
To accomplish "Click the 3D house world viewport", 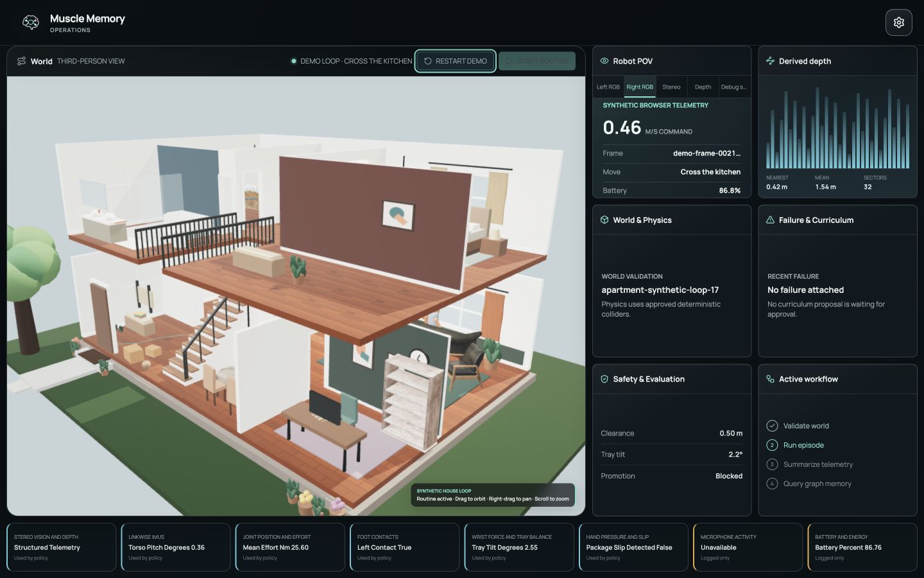I will [x=296, y=296].
